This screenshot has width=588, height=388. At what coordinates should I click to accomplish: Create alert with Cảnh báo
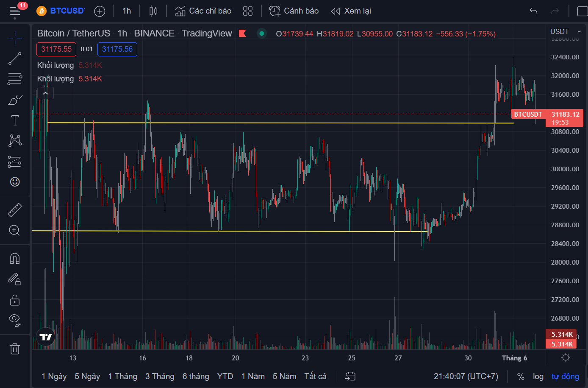click(294, 11)
